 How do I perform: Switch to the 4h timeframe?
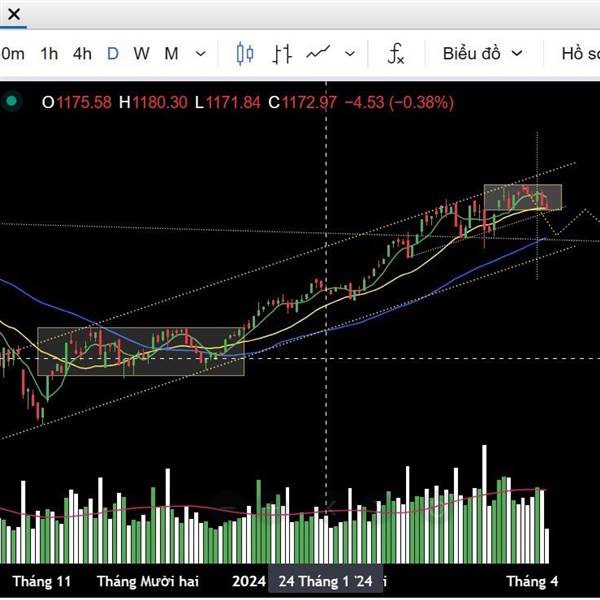[82, 54]
